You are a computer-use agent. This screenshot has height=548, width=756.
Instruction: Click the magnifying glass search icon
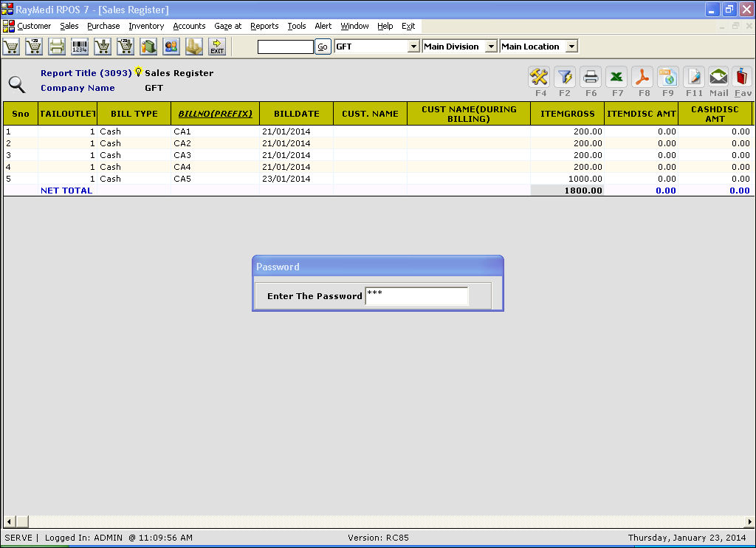point(17,83)
